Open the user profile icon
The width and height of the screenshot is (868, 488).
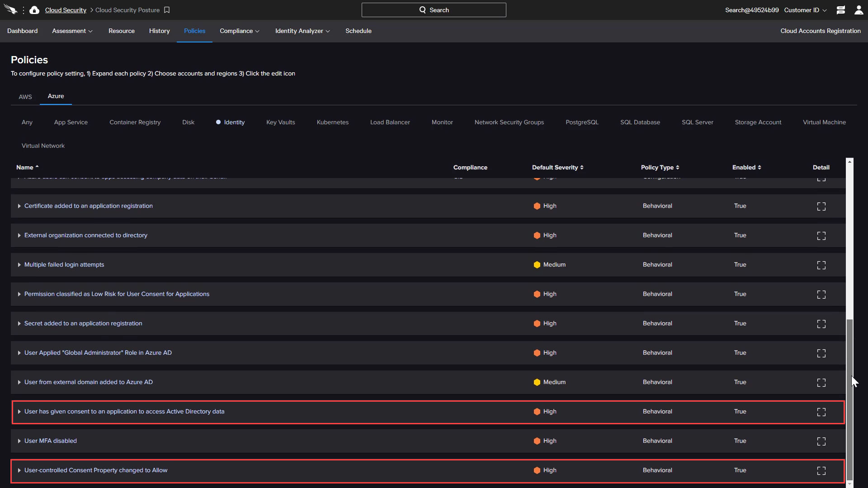[x=859, y=10]
